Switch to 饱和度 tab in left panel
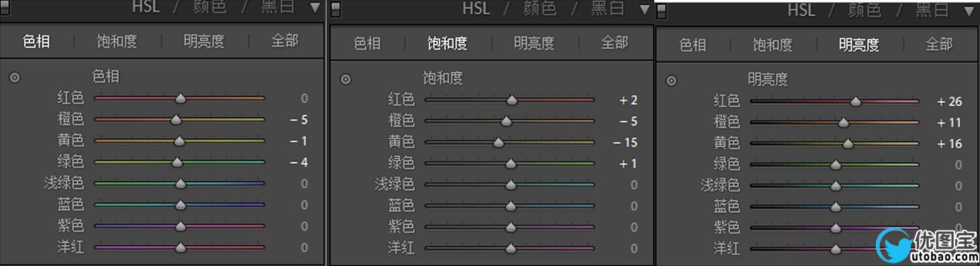This screenshot has width=980, height=266. click(x=116, y=41)
